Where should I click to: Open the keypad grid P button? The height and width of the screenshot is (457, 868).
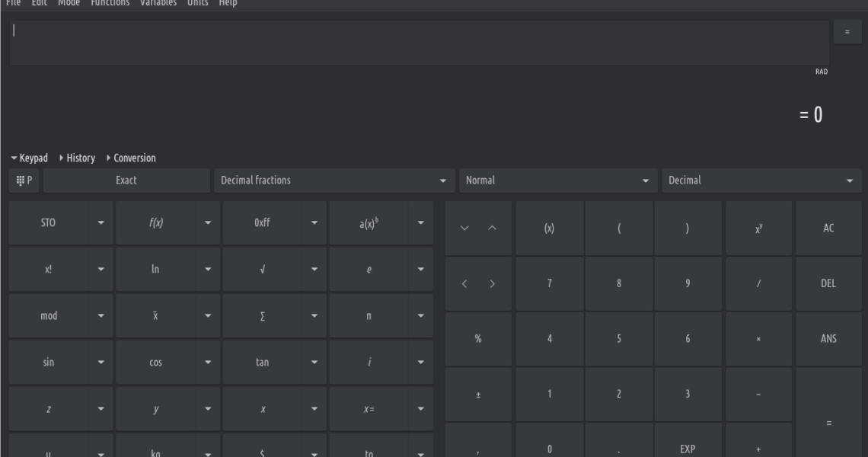coord(24,181)
